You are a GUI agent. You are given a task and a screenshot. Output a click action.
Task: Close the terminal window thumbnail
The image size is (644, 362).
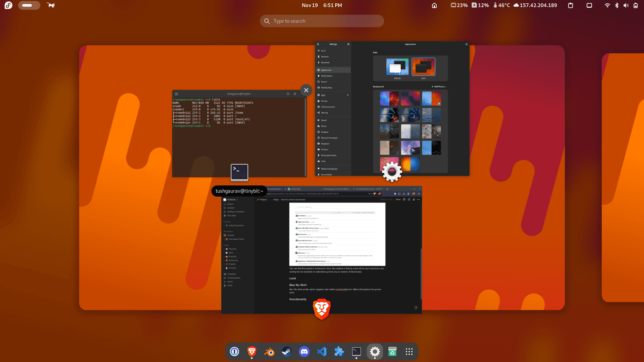[x=306, y=90]
